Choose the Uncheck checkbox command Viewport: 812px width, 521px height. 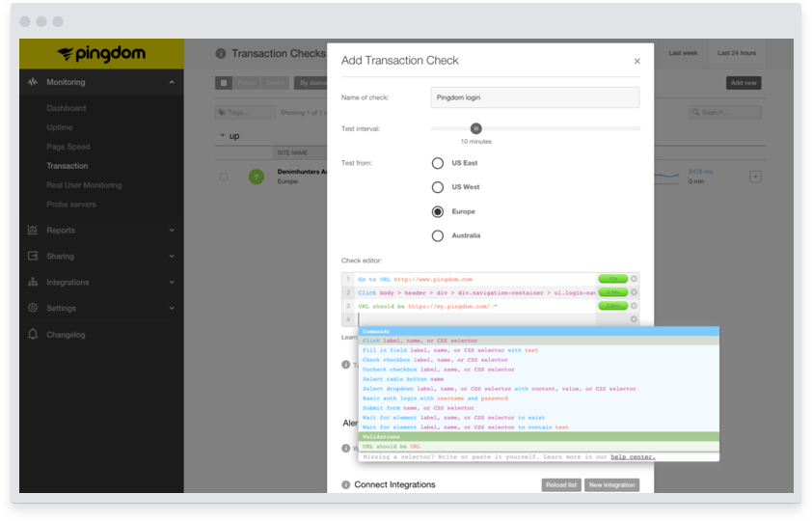tap(538, 370)
